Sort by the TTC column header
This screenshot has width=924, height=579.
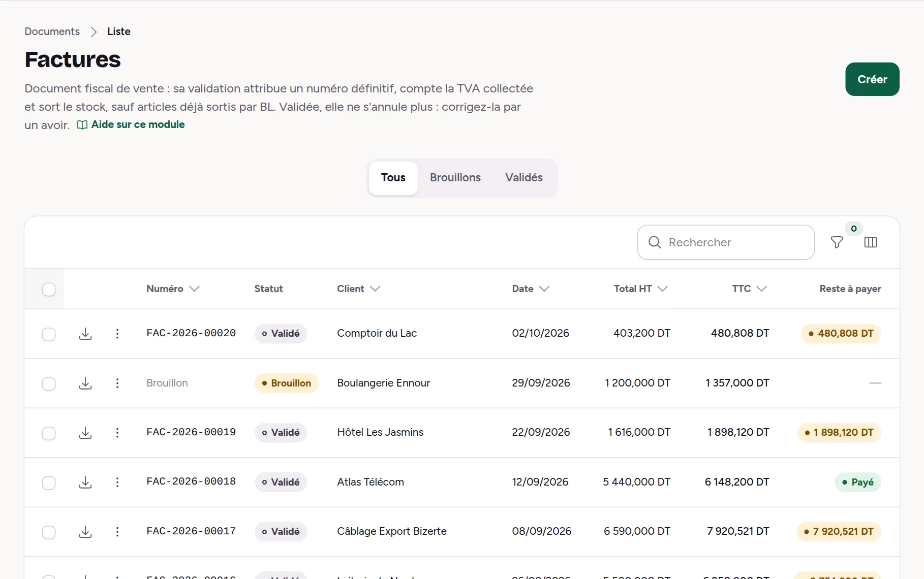tap(749, 288)
